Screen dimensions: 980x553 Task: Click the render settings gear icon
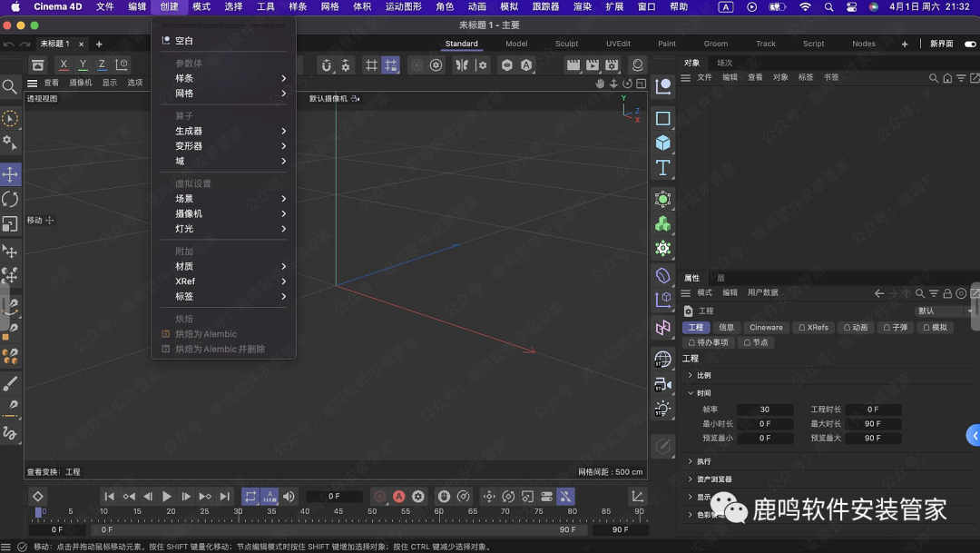612,65
